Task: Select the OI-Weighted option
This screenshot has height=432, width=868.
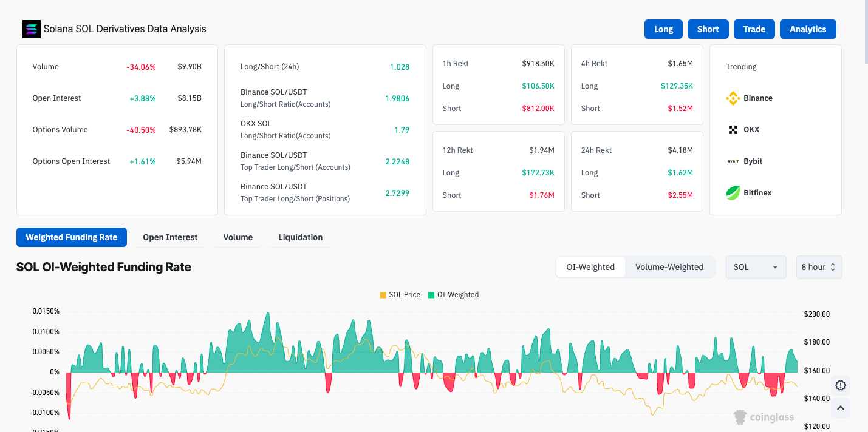Action: (590, 267)
